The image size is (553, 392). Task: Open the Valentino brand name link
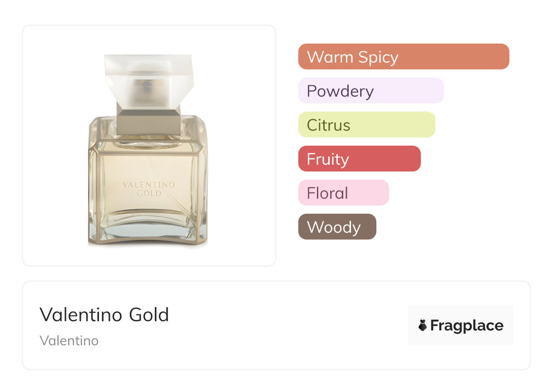pyautogui.click(x=69, y=340)
